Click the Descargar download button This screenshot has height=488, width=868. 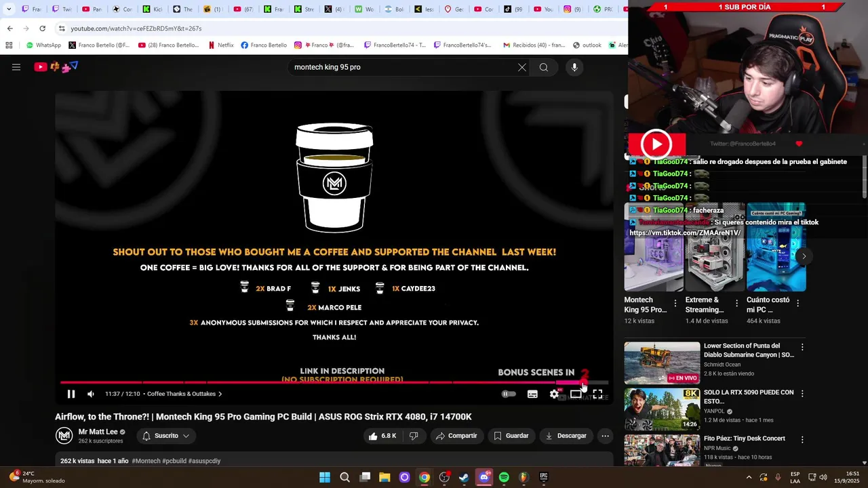[x=566, y=436]
